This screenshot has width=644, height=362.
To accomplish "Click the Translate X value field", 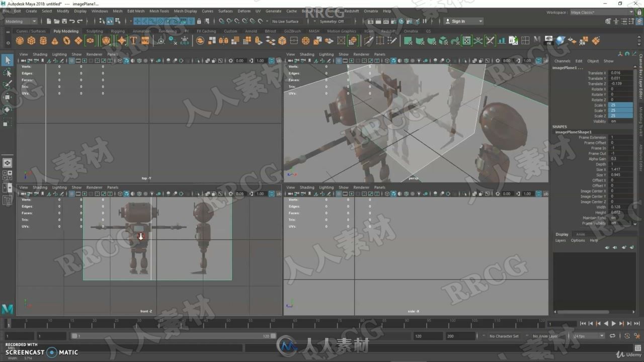I will (622, 73).
